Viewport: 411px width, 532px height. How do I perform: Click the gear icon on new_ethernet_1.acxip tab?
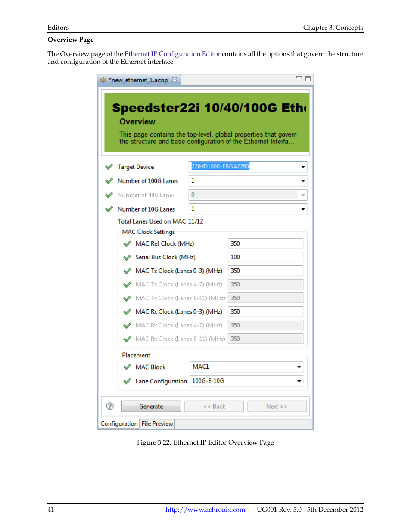103,80
